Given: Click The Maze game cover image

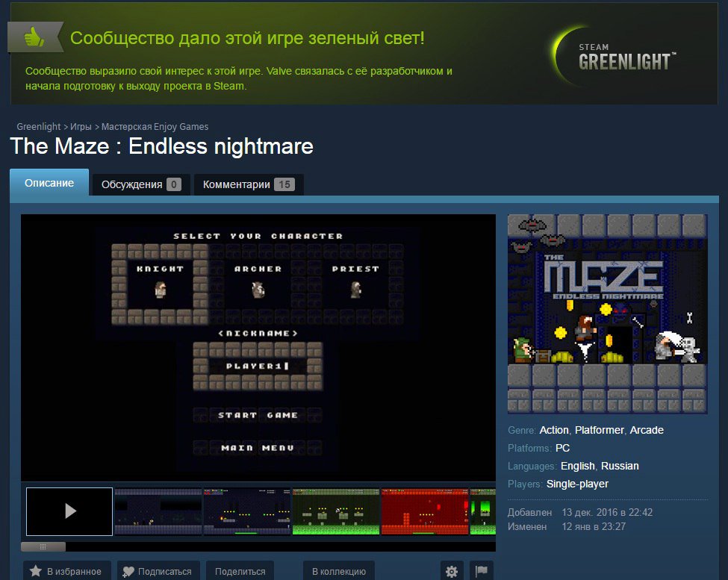Looking at the screenshot, I should pos(607,314).
